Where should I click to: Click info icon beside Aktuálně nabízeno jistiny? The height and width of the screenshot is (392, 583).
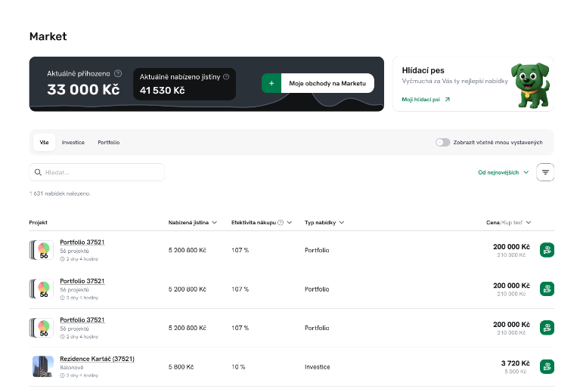point(225,76)
